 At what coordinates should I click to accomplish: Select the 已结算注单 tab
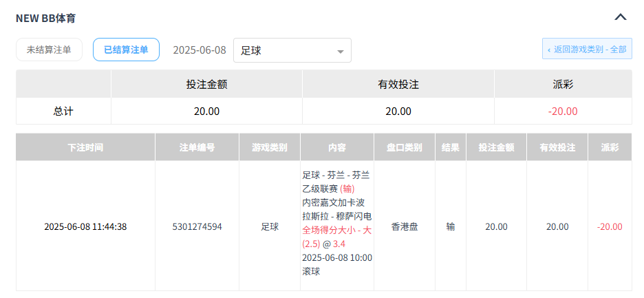[x=126, y=50]
